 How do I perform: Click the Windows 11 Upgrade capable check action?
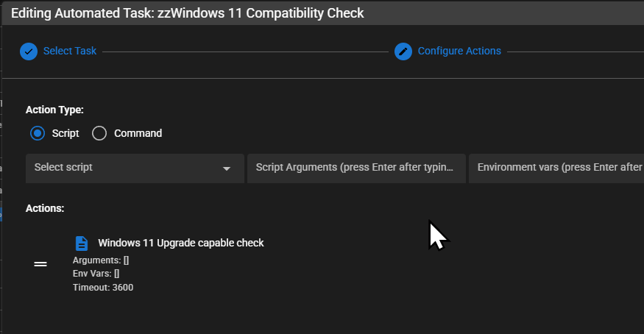point(181,243)
